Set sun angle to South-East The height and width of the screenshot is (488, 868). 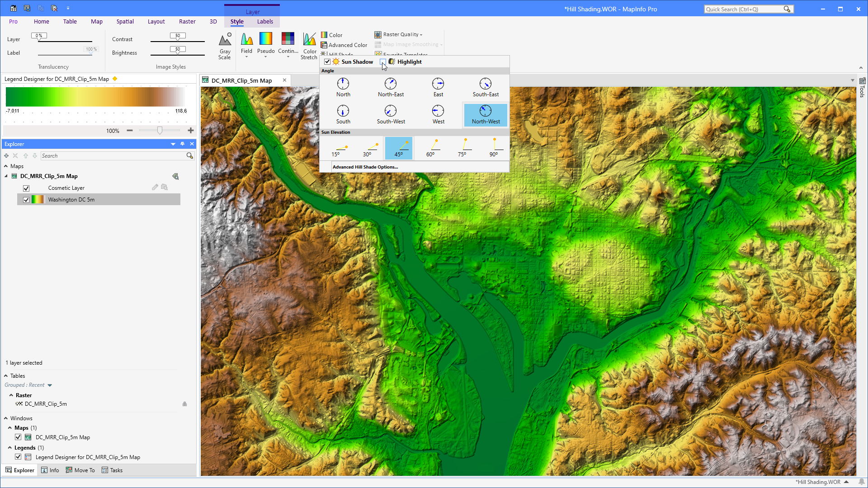pos(486,88)
